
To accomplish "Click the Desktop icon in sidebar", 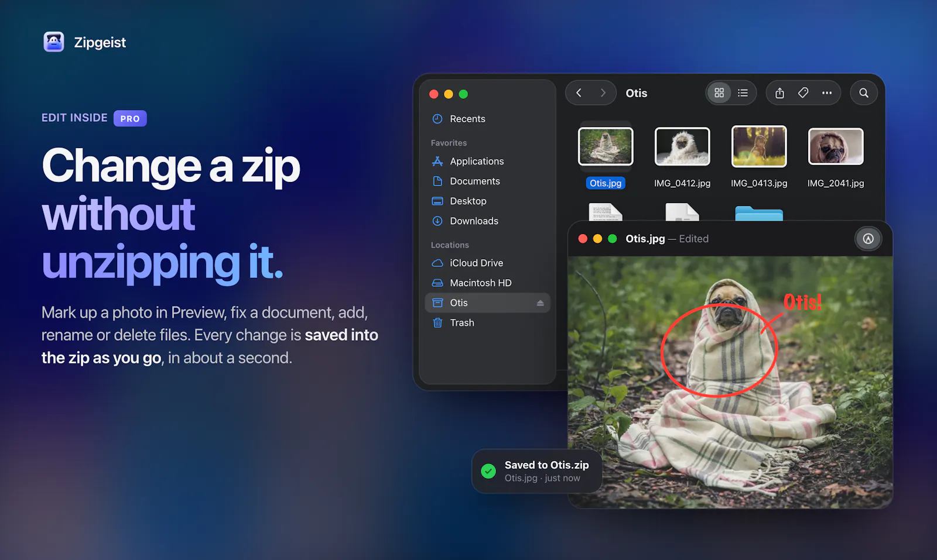I will click(x=437, y=201).
